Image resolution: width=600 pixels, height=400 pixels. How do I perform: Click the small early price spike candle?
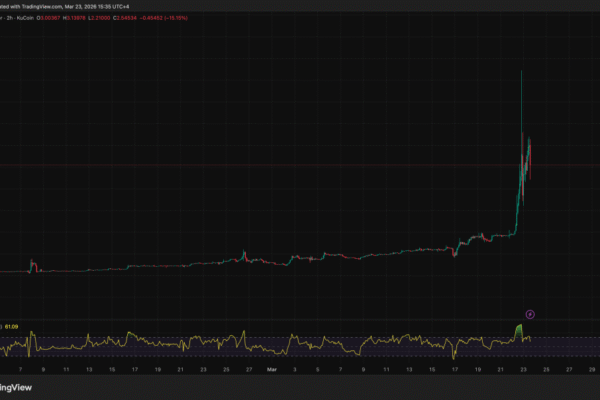31,264
